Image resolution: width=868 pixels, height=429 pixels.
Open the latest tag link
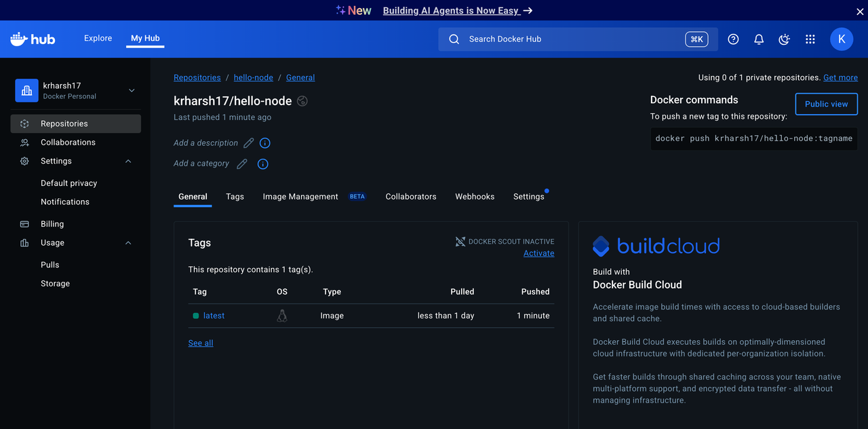pos(214,316)
